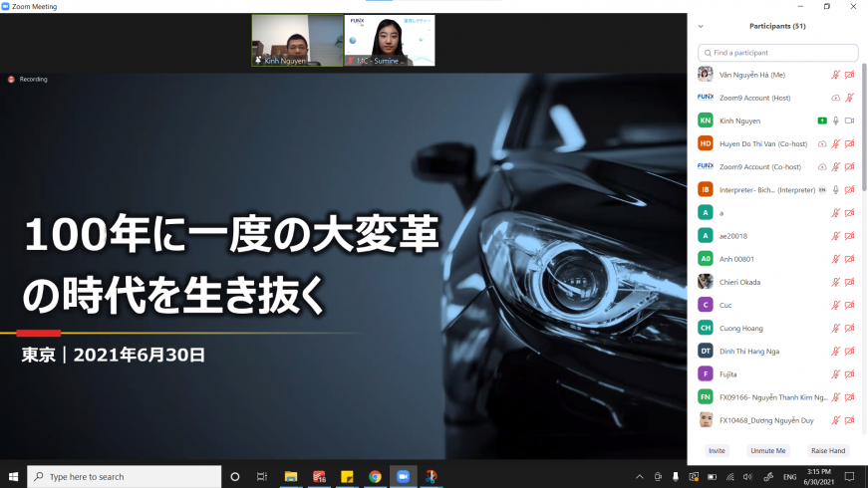Select Kinh Nguyen's video thumbnail
Image resolution: width=868 pixels, height=488 pixels.
point(297,41)
